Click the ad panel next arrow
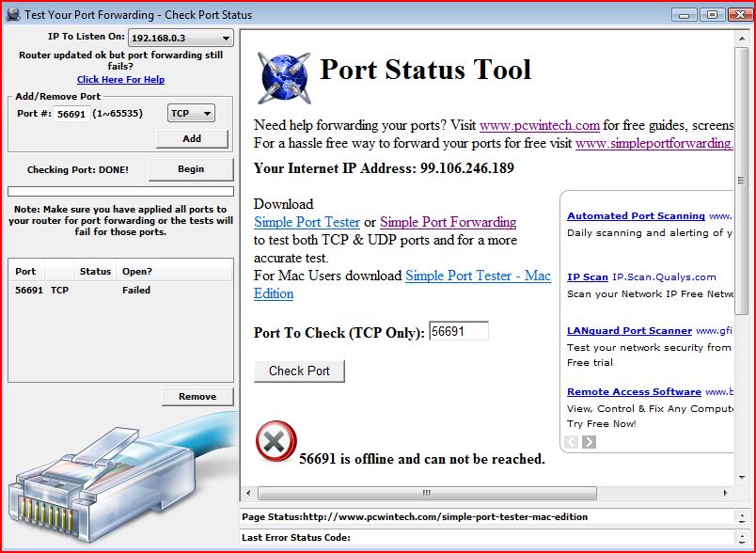Viewport: 756px width, 553px height. tap(589, 442)
